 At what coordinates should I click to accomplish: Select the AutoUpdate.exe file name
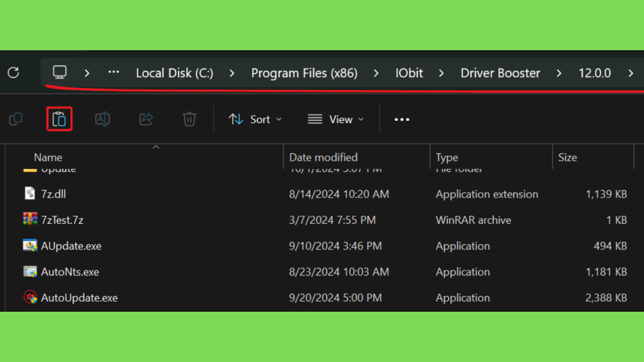(79, 297)
